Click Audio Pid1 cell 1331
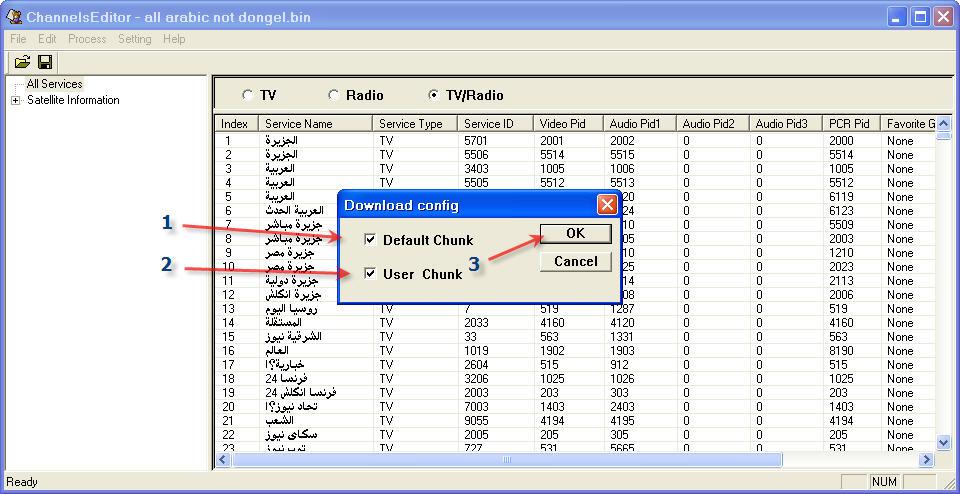Image resolution: width=960 pixels, height=494 pixels. 622,337
